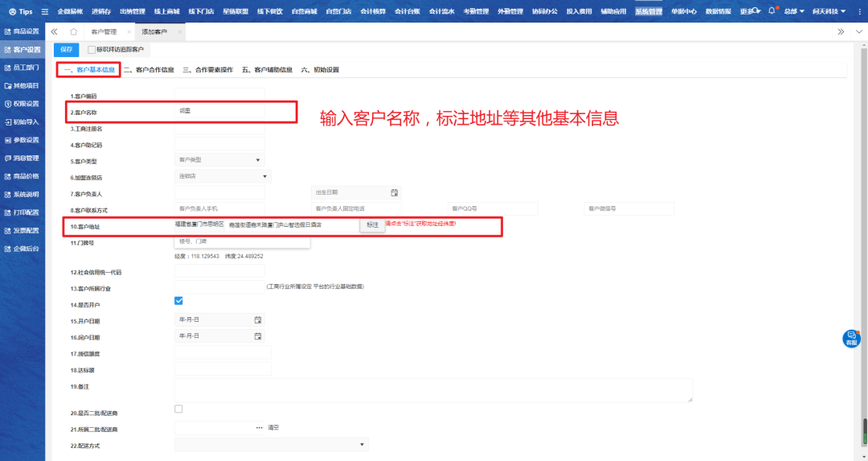
Task: Expand the 客户类型 dropdown
Action: (219, 160)
